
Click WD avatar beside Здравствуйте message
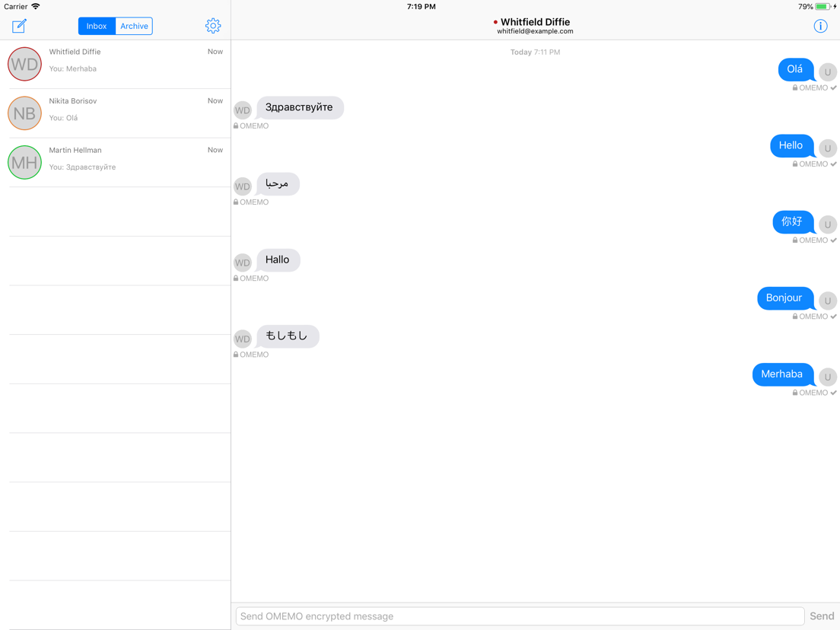(x=243, y=110)
